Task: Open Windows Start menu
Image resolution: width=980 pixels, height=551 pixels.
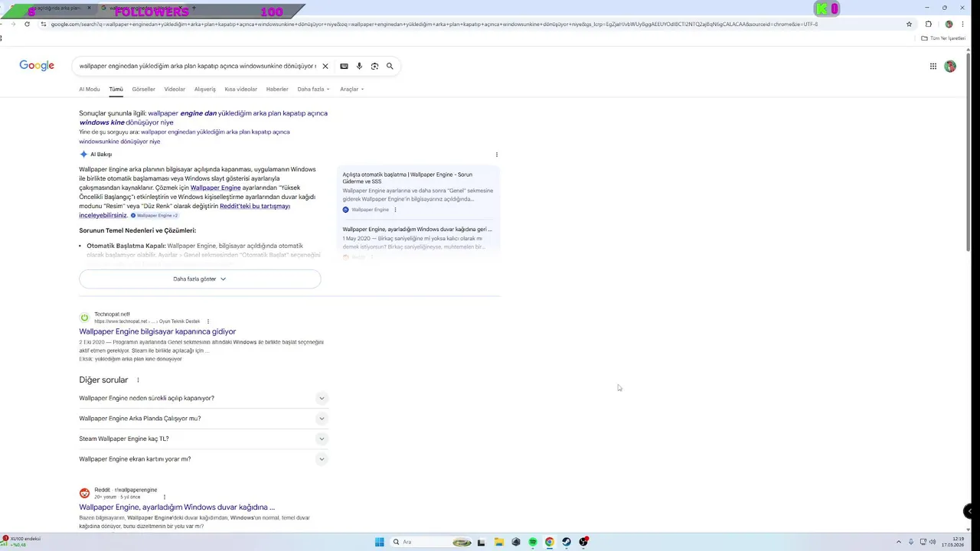Action: point(379,542)
